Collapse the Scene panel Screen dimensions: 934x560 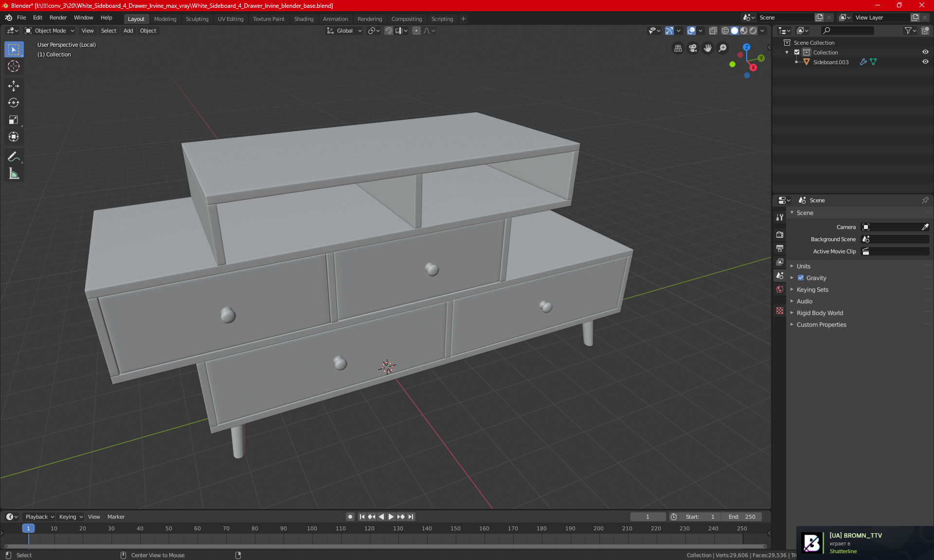[805, 213]
